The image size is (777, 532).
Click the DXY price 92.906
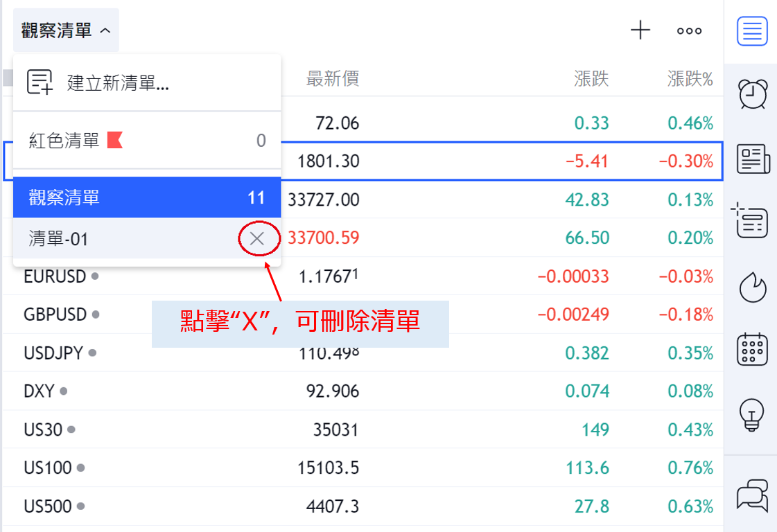[333, 391]
